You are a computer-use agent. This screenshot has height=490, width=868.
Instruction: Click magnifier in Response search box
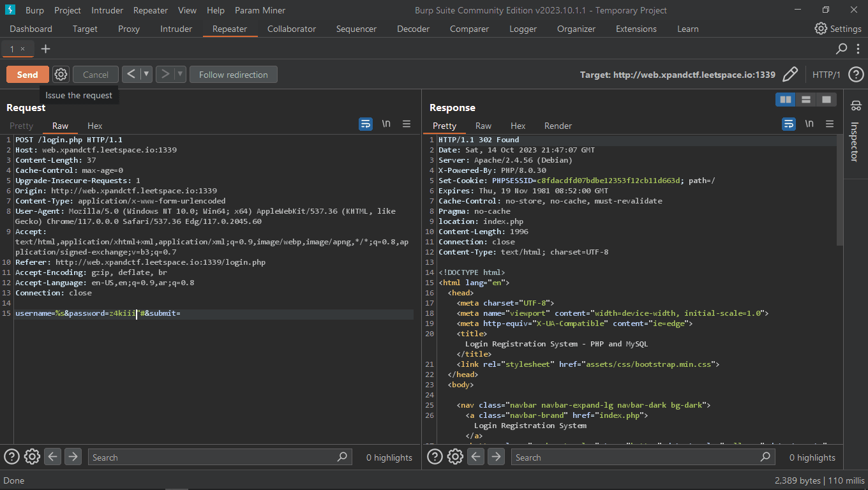(765, 457)
